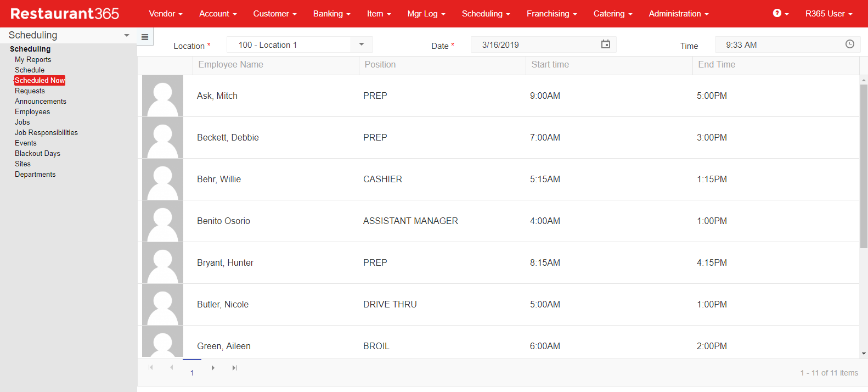Click the CASHIER position cell
The height and width of the screenshot is (392, 868).
coord(382,180)
